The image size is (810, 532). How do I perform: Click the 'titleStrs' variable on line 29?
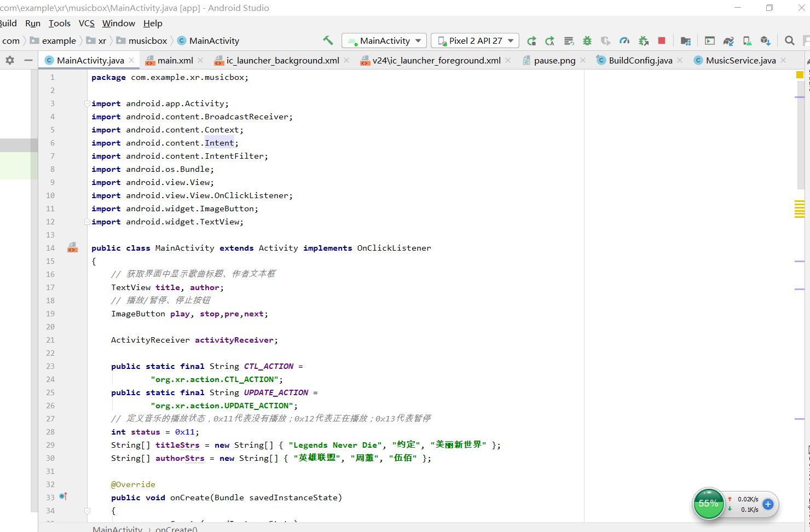[x=177, y=445]
